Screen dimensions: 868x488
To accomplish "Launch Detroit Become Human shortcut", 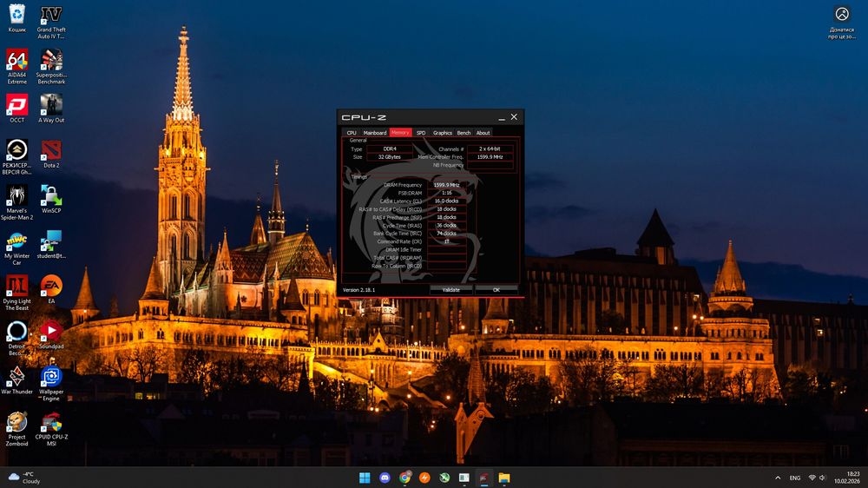I will point(17,339).
